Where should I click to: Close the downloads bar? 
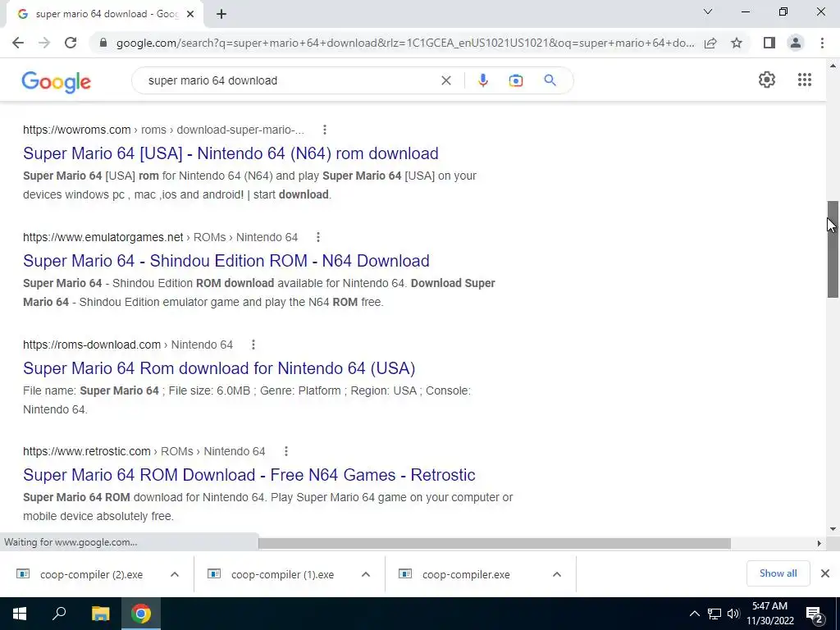(x=825, y=573)
